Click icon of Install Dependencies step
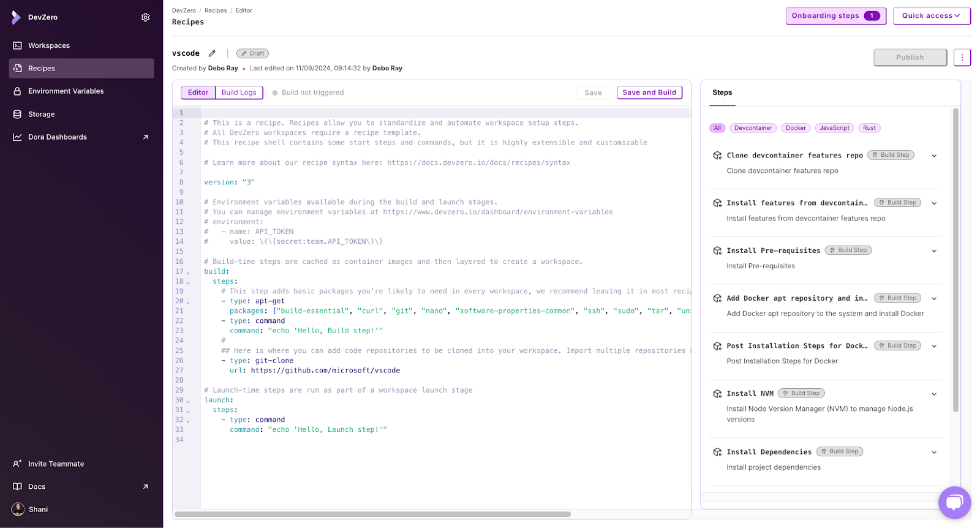Screen dimensions: 980x528 point(717,452)
